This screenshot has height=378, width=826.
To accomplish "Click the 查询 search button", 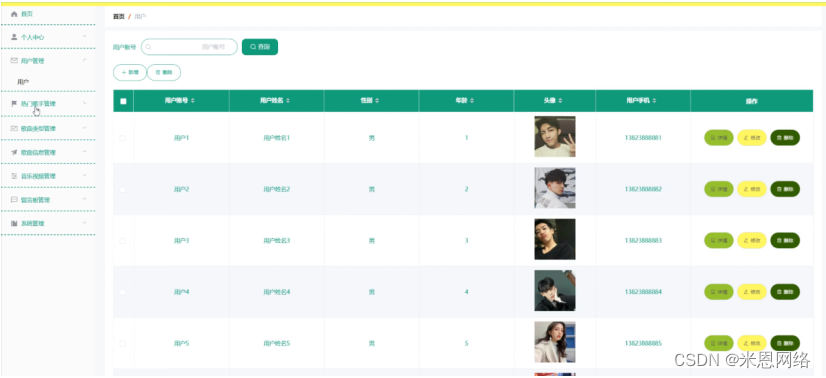I will pos(260,47).
